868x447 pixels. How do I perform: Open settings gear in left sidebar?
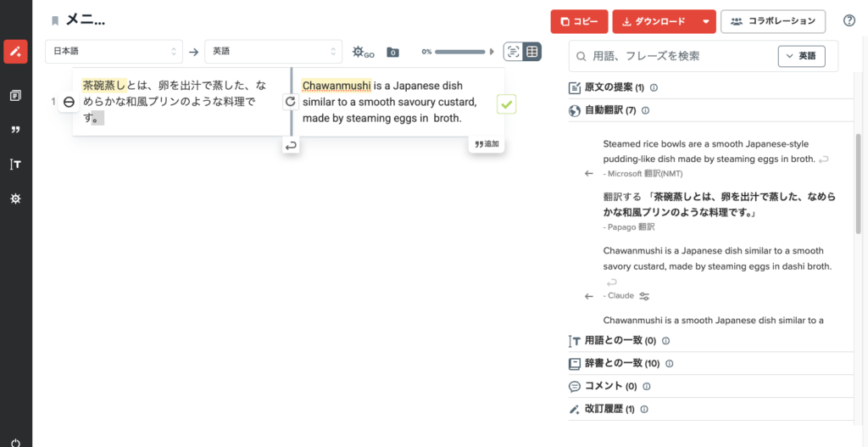tap(15, 198)
